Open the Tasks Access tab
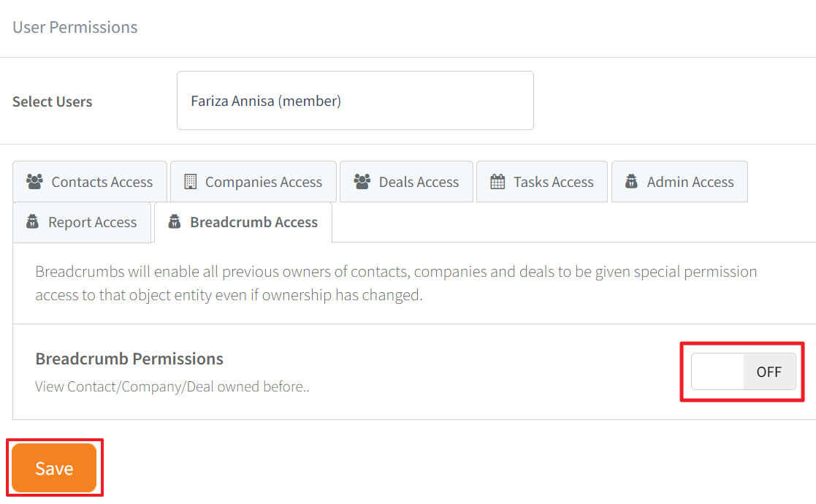The image size is (816, 504). click(x=542, y=182)
